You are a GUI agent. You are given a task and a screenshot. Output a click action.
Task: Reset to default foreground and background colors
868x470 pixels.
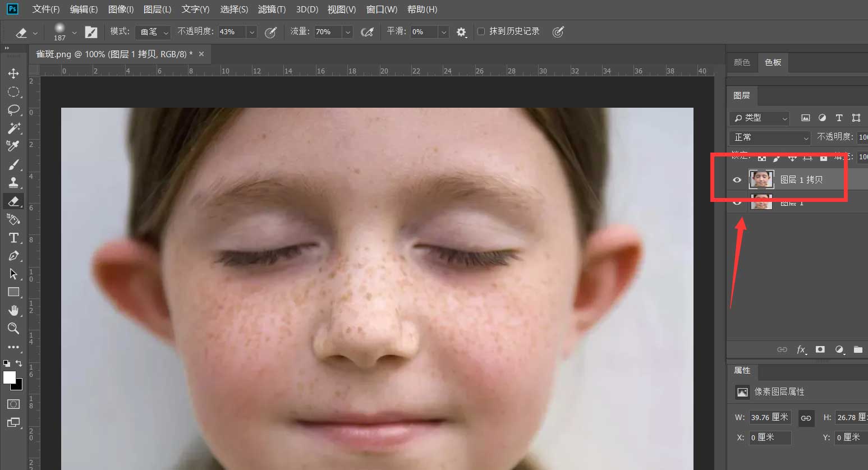7,363
